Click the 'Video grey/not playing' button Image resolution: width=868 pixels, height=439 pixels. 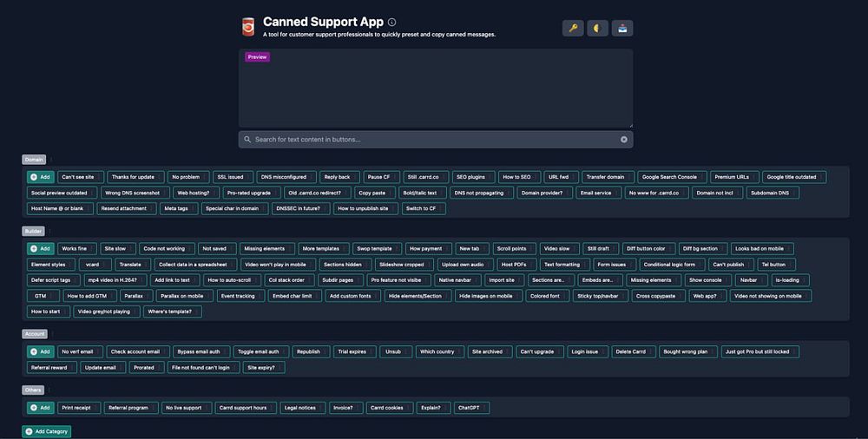(107, 311)
